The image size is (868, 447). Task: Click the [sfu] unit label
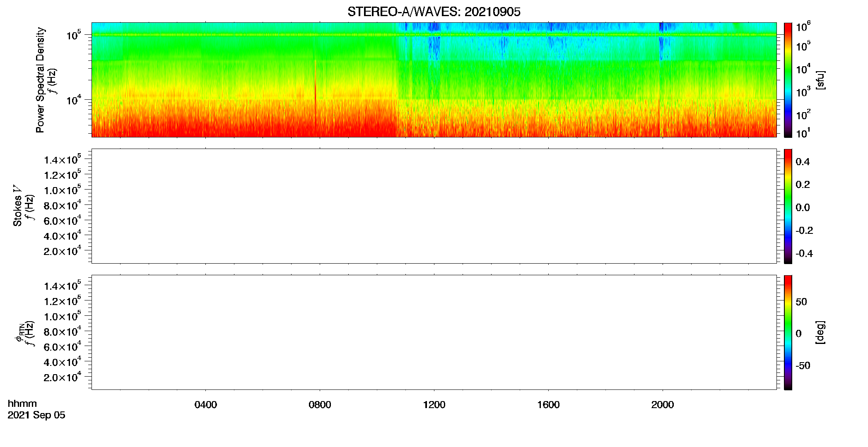coord(820,80)
